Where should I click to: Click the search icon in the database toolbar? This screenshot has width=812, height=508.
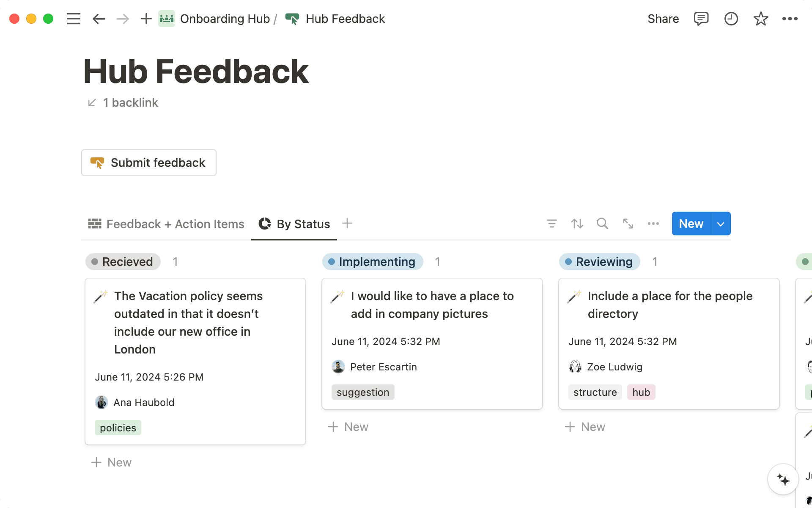602,224
